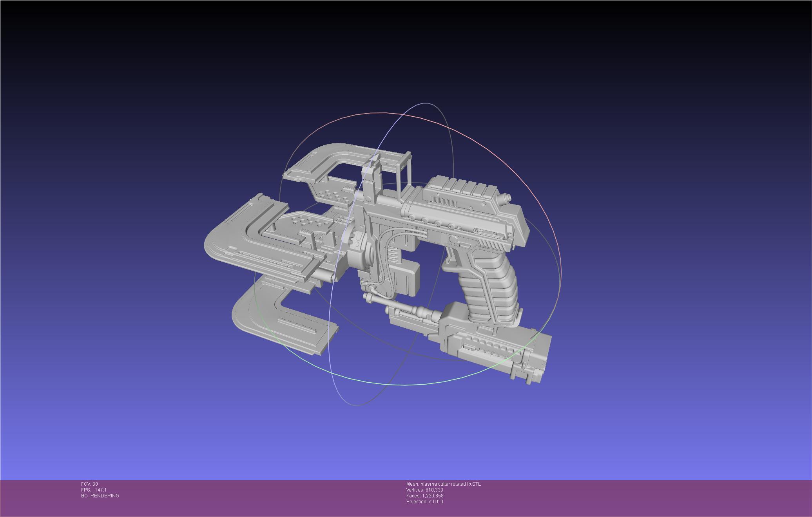Click the Mesh: plasma cutter rotated lp.STL text

[x=443, y=484]
